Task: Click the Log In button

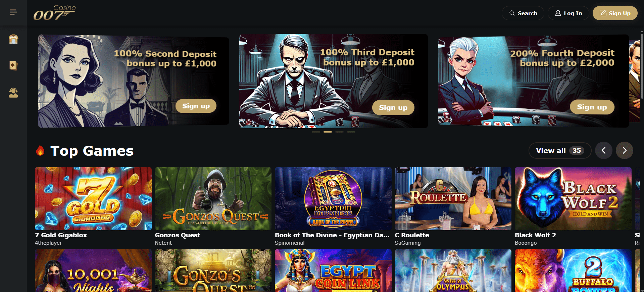Action: coord(568,13)
